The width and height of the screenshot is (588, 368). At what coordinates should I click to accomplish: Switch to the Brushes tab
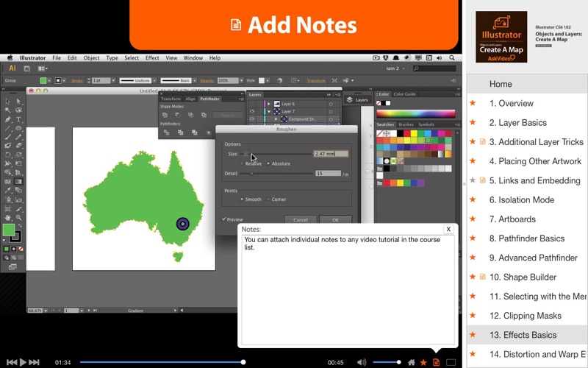[406, 124]
